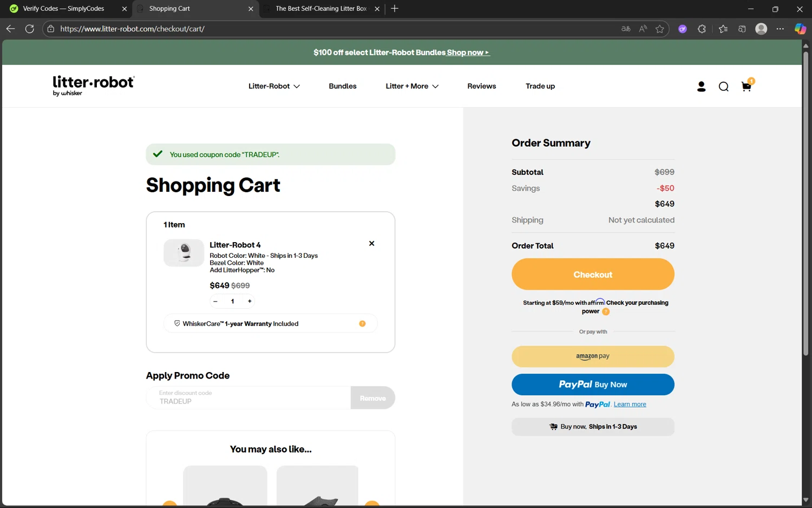Open the Trade up menu item
This screenshot has width=812, height=508.
coord(540,86)
